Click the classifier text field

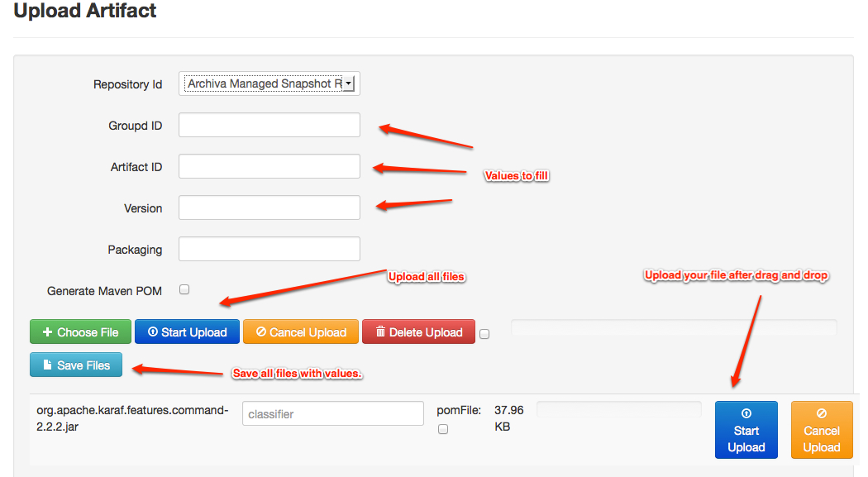click(332, 413)
